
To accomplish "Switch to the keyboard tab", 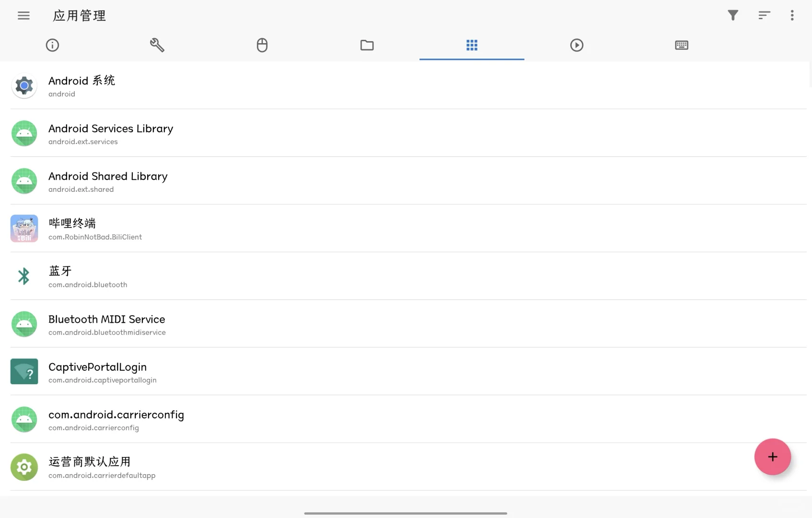I will pos(682,45).
